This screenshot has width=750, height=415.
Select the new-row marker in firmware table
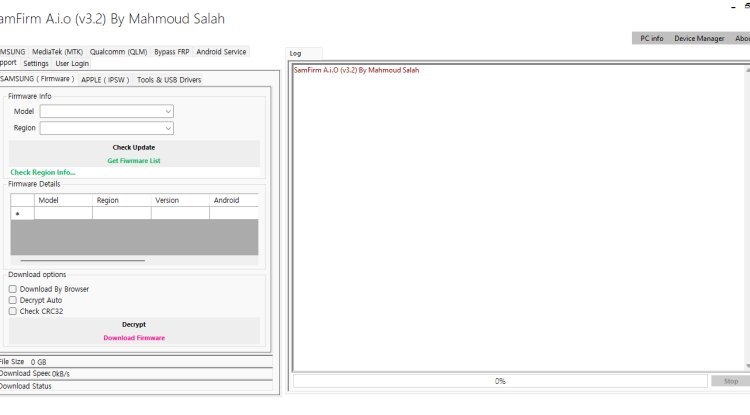(x=22, y=213)
